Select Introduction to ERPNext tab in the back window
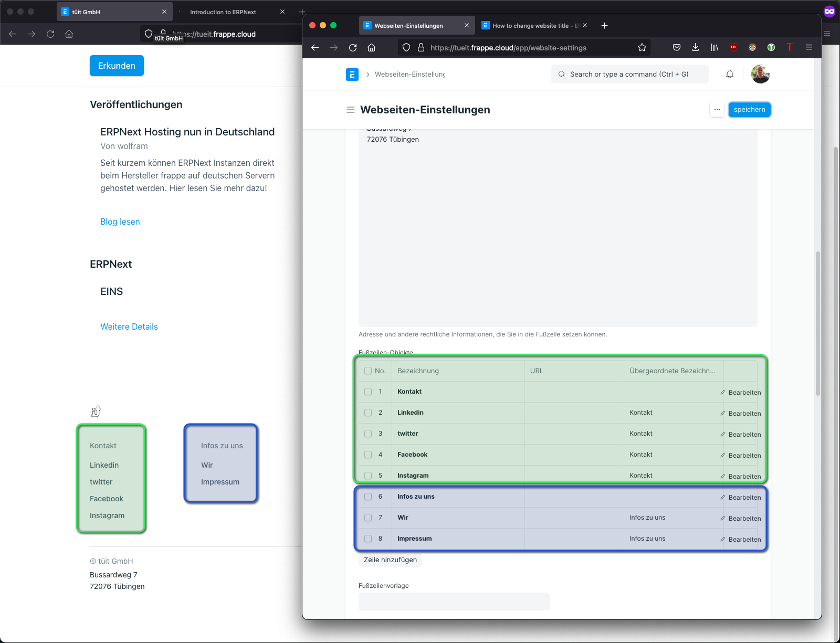The image size is (840, 643). click(232, 12)
